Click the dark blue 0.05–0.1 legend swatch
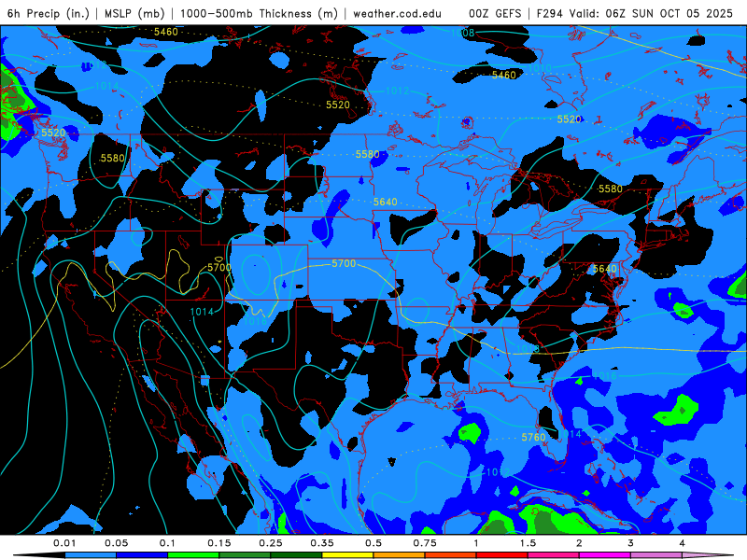This screenshot has width=747, height=560. click(x=142, y=555)
